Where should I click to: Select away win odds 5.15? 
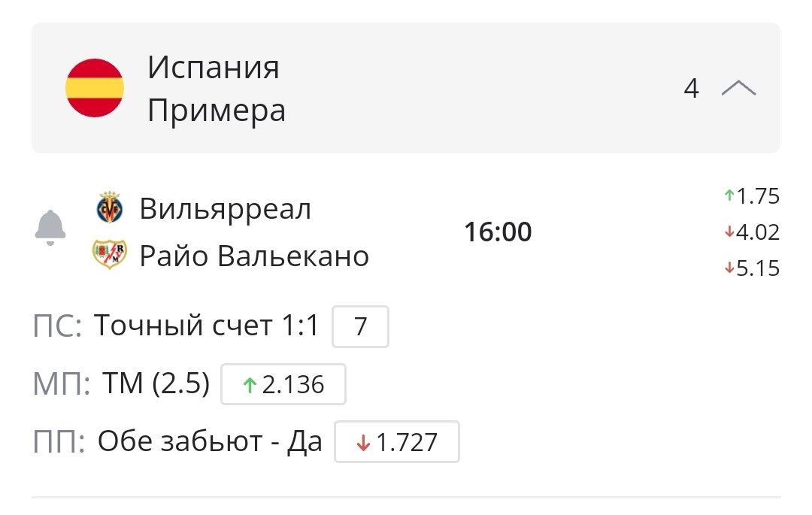point(753,268)
